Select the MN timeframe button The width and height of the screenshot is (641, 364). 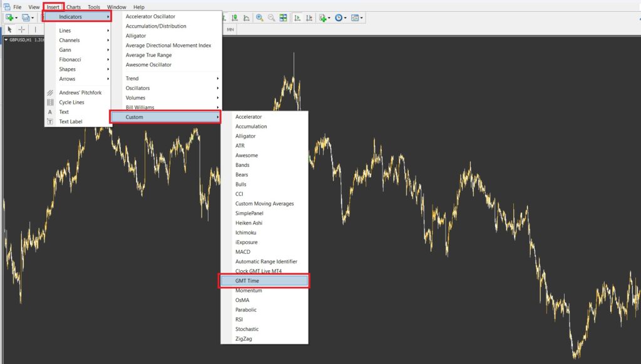pos(230,29)
